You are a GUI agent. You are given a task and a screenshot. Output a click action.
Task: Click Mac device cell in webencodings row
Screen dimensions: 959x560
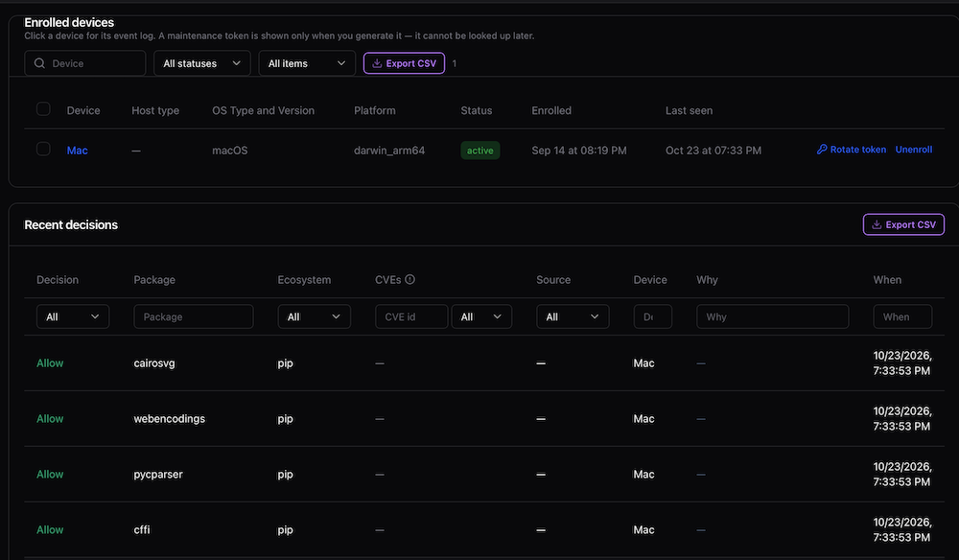(x=643, y=419)
